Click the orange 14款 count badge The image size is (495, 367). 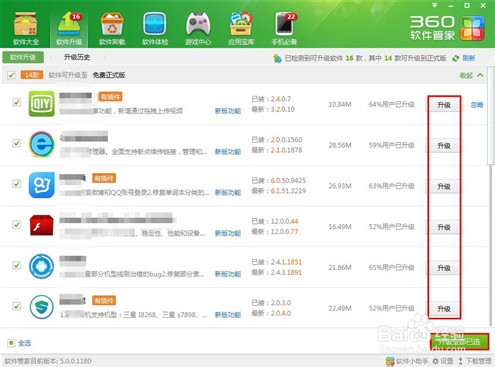pyautogui.click(x=32, y=75)
